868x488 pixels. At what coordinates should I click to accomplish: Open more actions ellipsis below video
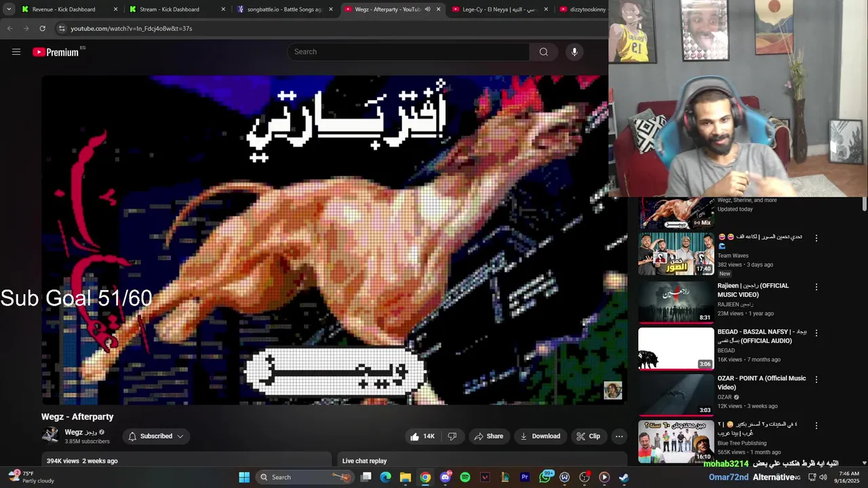click(619, 436)
